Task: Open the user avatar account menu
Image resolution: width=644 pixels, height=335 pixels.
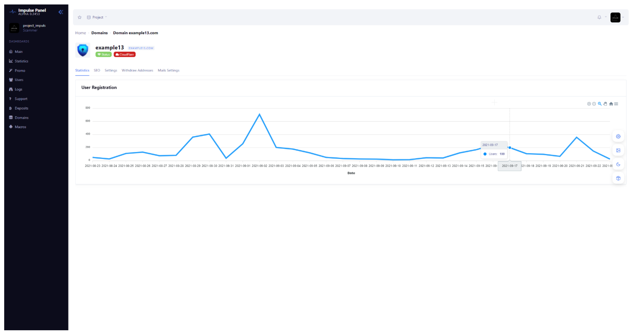Action: click(x=615, y=17)
